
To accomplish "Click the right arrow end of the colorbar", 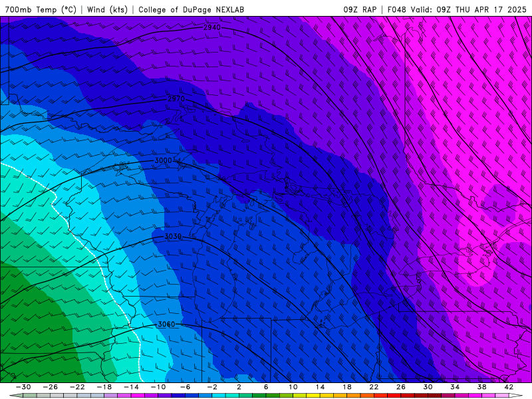I will pyautogui.click(x=516, y=396).
